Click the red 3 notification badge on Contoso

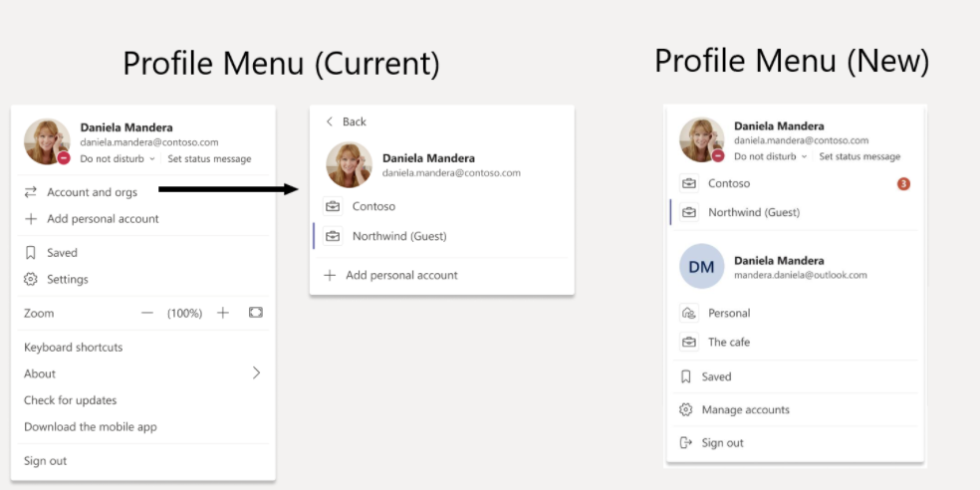903,183
